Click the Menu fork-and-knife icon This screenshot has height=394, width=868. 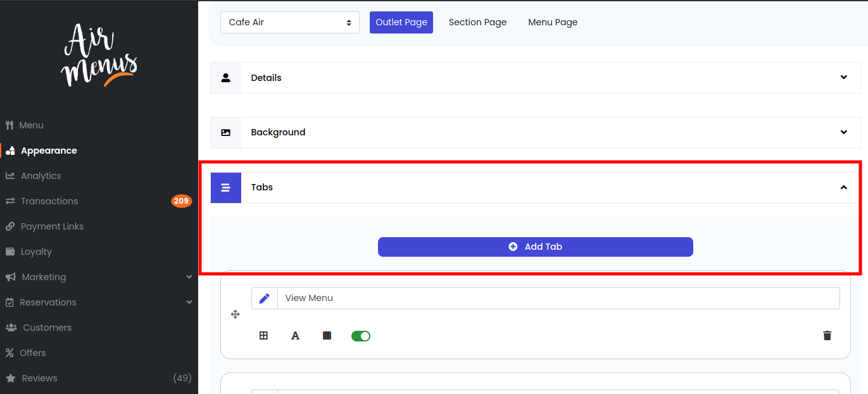(9, 125)
